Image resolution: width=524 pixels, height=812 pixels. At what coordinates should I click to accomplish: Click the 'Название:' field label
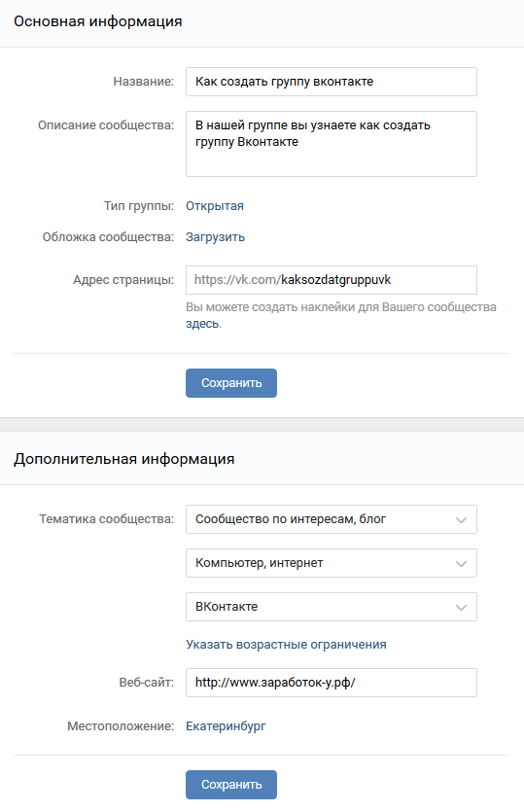click(144, 82)
